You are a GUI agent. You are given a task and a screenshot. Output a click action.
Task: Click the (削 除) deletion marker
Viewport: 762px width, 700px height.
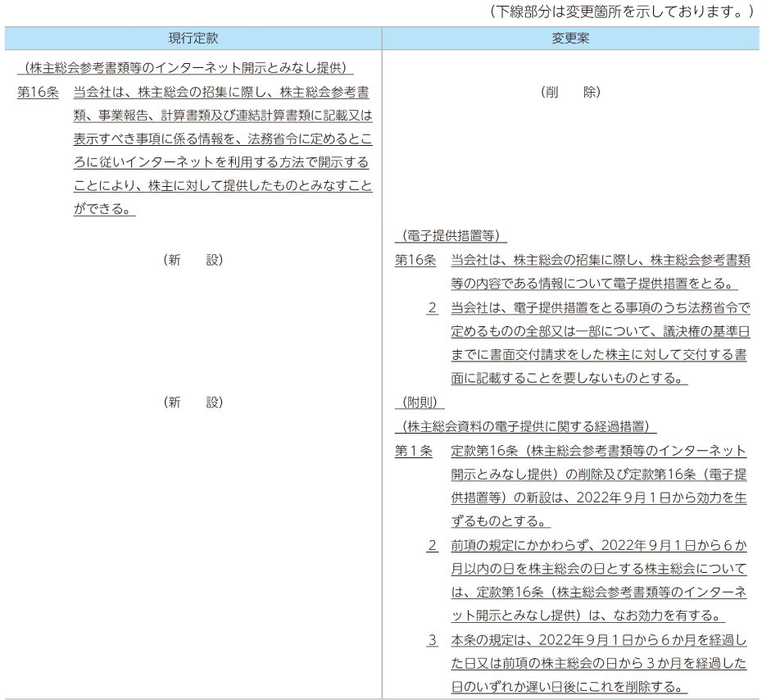click(570, 93)
